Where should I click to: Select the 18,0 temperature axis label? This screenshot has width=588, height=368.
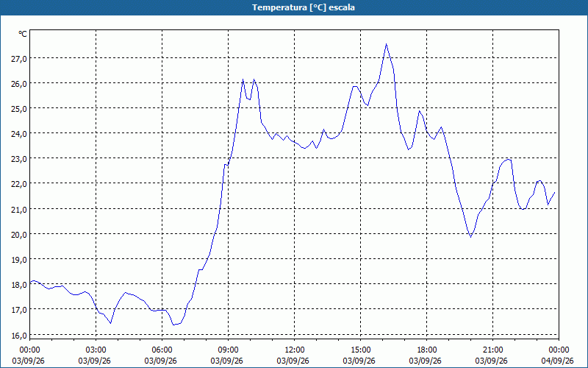click(19, 285)
